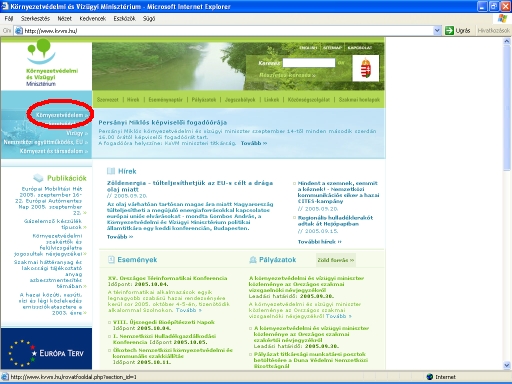Click the Pályázatok section icon

(x=253, y=260)
